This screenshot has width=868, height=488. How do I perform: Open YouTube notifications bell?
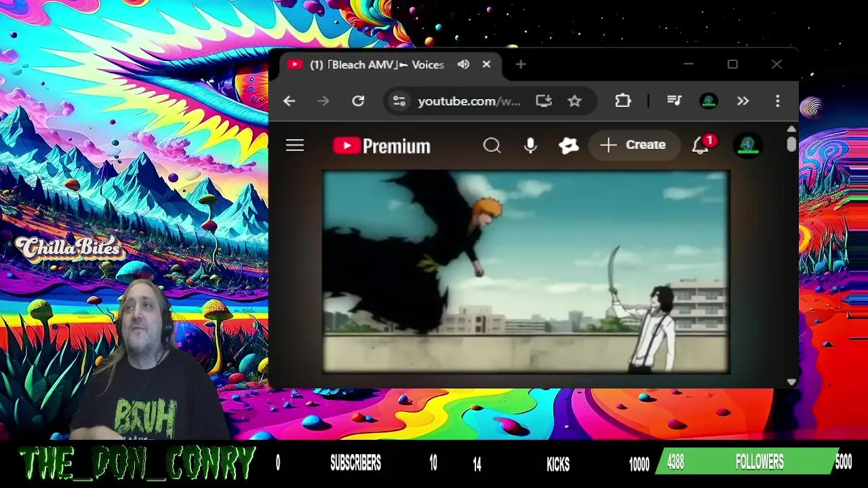point(701,145)
